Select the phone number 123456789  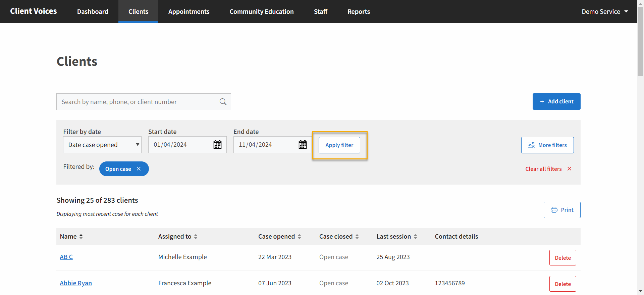point(450,283)
